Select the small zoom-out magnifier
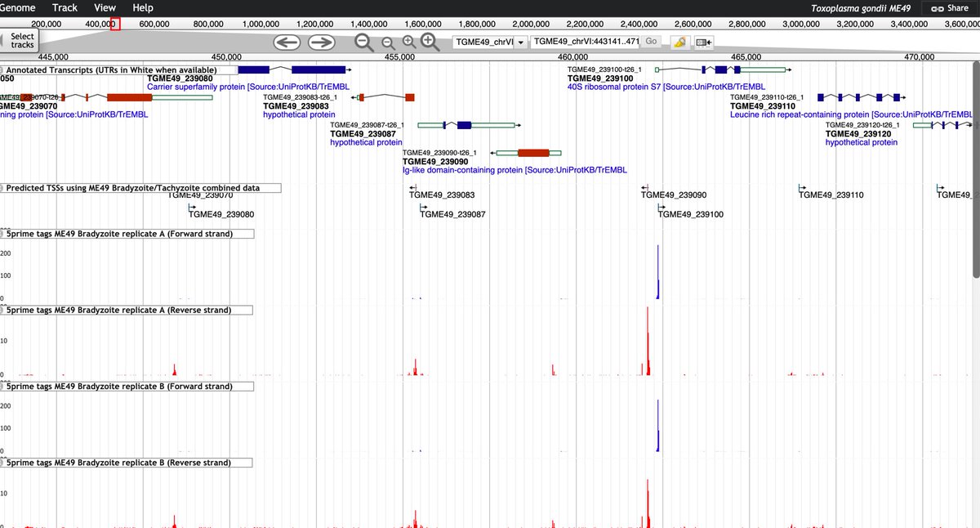The image size is (980, 528). pos(385,43)
